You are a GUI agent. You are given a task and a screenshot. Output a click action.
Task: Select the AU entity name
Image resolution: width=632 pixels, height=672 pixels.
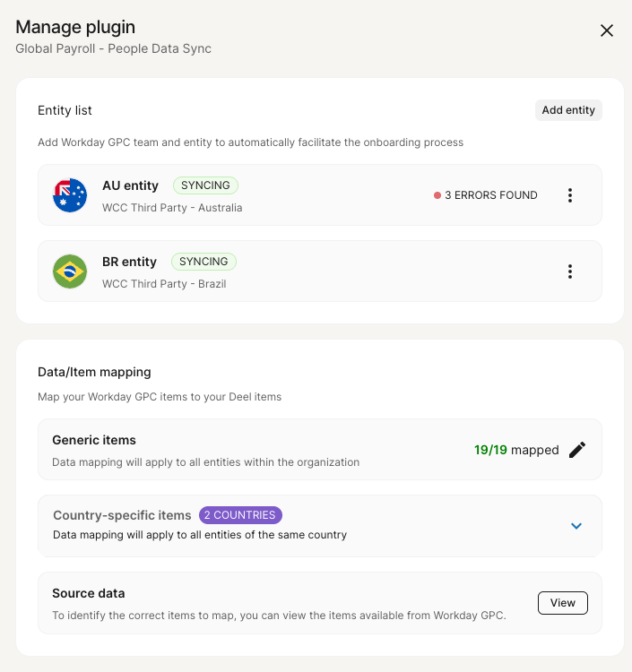[x=130, y=185]
